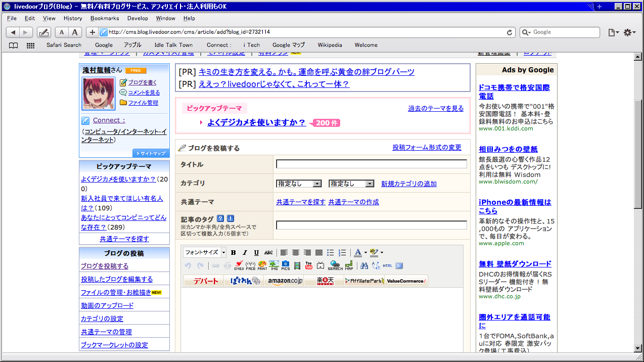Click the EMOJI heart icon

tap(239, 265)
